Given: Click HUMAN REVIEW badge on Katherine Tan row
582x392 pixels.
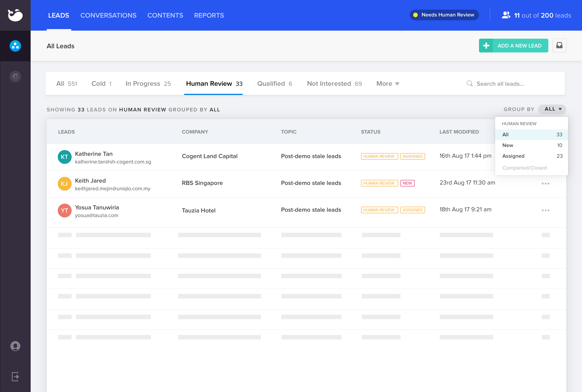Looking at the screenshot, I should [x=379, y=156].
